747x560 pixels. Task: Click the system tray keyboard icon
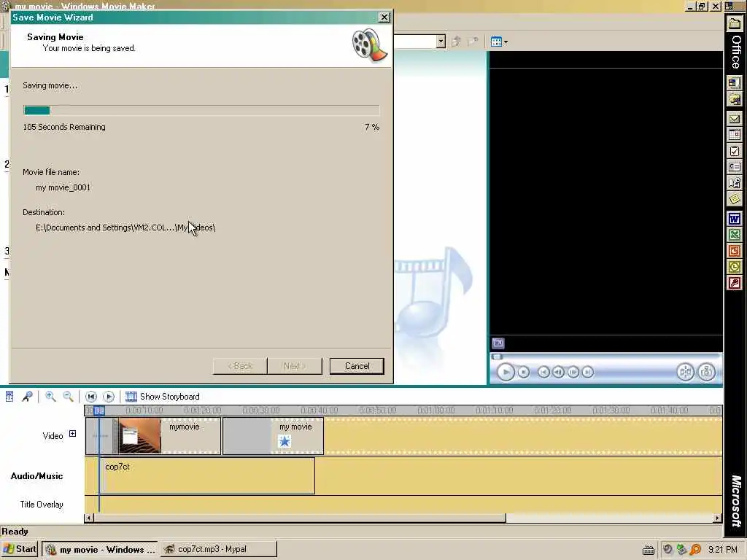(649, 550)
